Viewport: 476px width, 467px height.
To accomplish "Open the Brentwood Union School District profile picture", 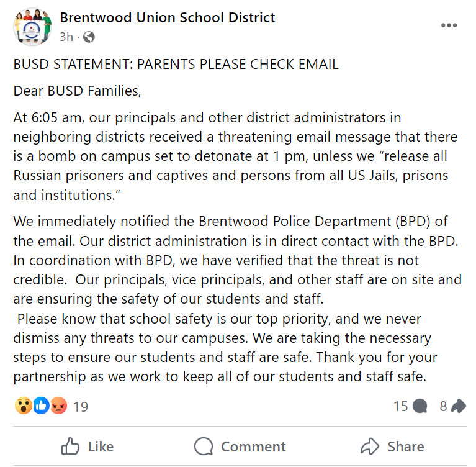I will point(31,27).
